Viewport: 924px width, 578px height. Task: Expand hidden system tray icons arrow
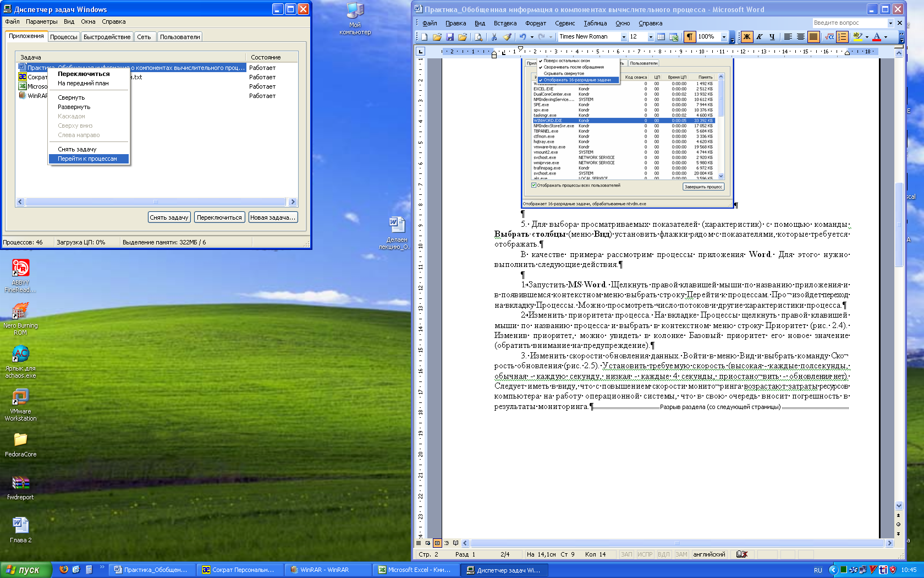(x=833, y=570)
